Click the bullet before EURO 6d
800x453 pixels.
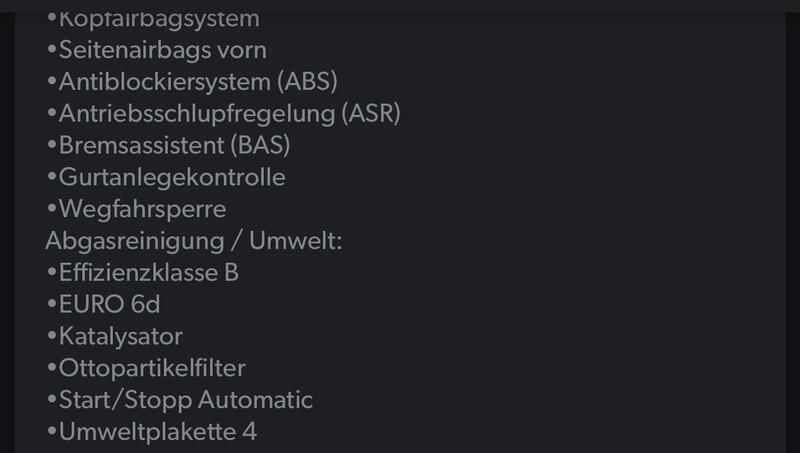[52, 304]
